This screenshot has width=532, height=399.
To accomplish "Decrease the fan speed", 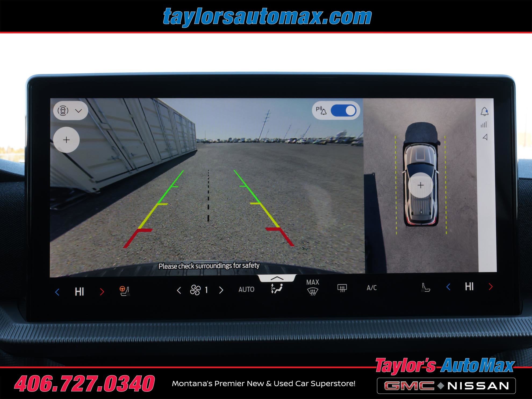I will pos(179,290).
